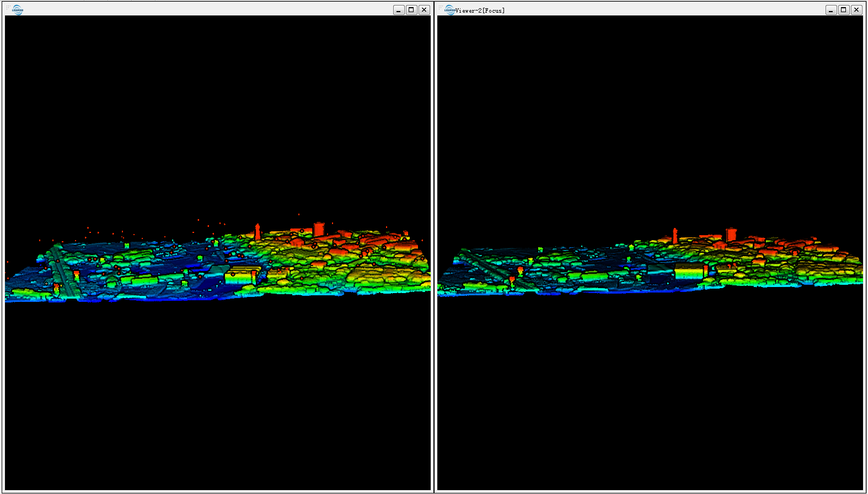Pick the tall red tower in Viewer-2
Viewport: 868px width, 494px height.
tap(675, 235)
